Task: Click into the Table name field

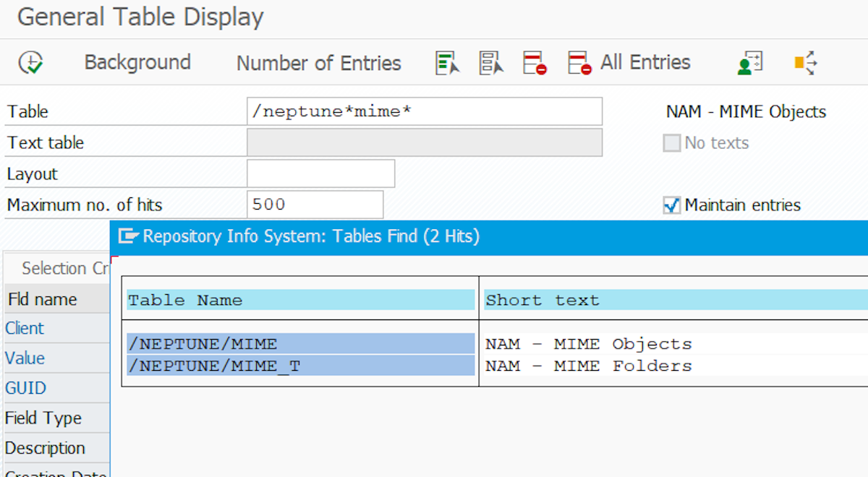Action: pos(424,112)
